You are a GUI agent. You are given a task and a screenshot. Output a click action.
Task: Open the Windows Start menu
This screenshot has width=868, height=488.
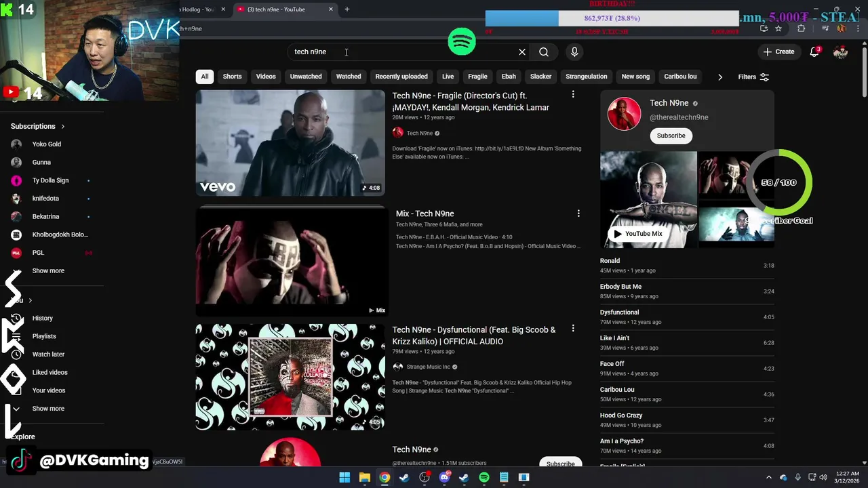pyautogui.click(x=344, y=477)
